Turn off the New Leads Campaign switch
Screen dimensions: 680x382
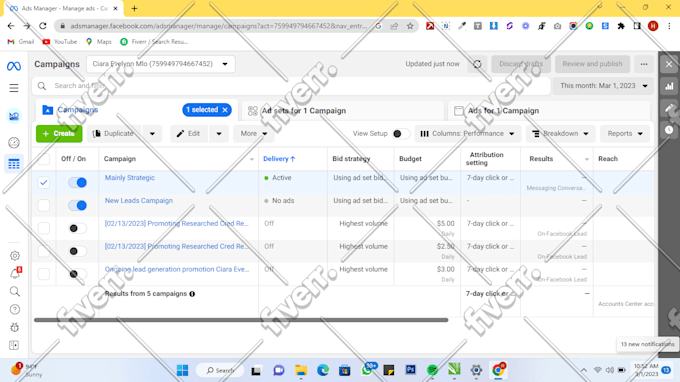(x=78, y=206)
